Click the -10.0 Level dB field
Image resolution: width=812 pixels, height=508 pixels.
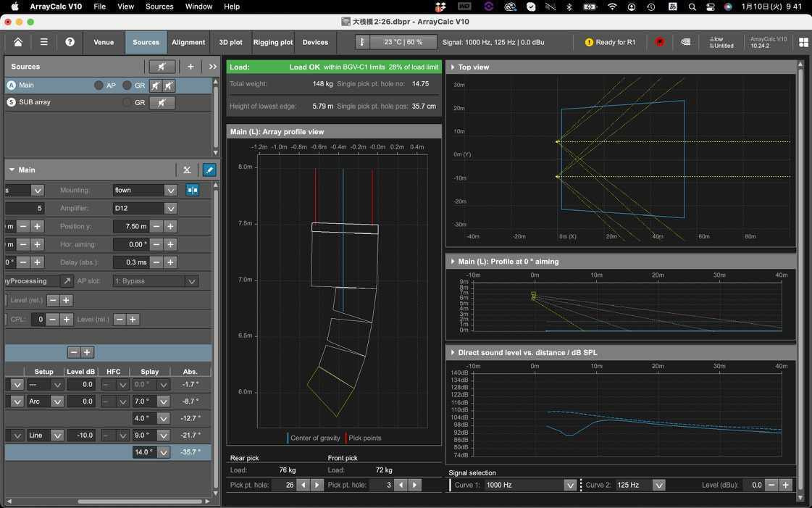click(x=81, y=436)
